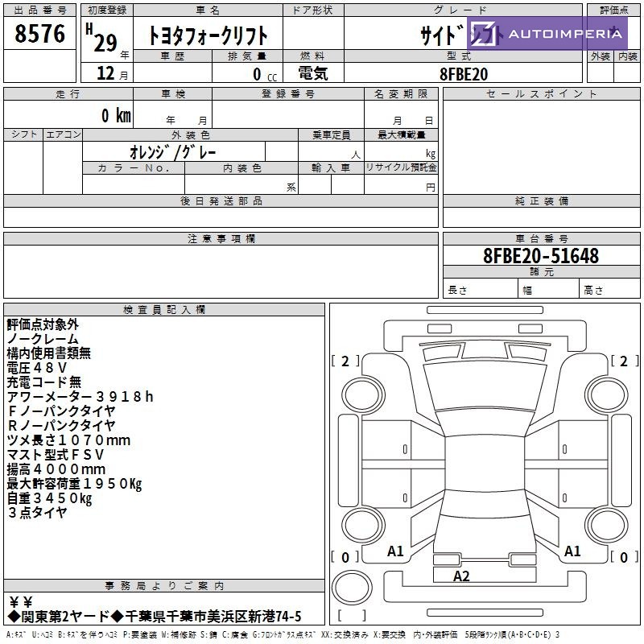The height and width of the screenshot is (644, 644).
Task: Select the リサイクル預託金 header
Action: click(401, 167)
